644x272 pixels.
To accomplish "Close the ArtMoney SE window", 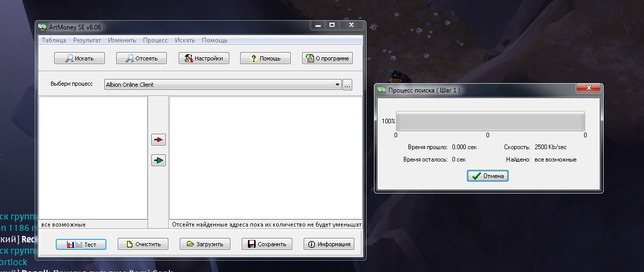I will coord(352,25).
